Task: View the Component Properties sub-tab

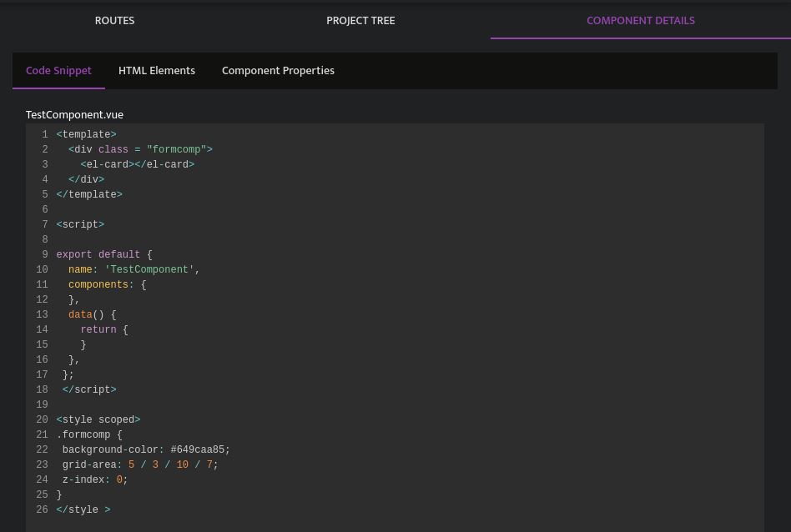Action: coord(278,71)
